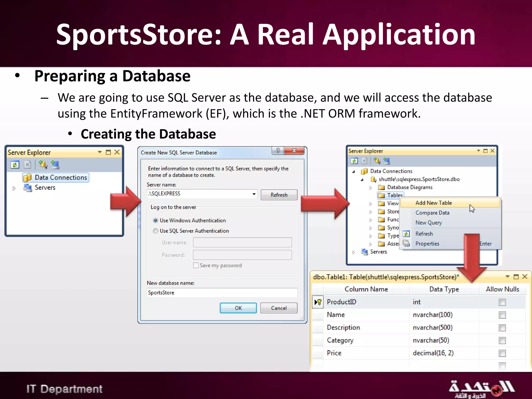Click Connect to Server icon in left Server Explorer

point(55,164)
